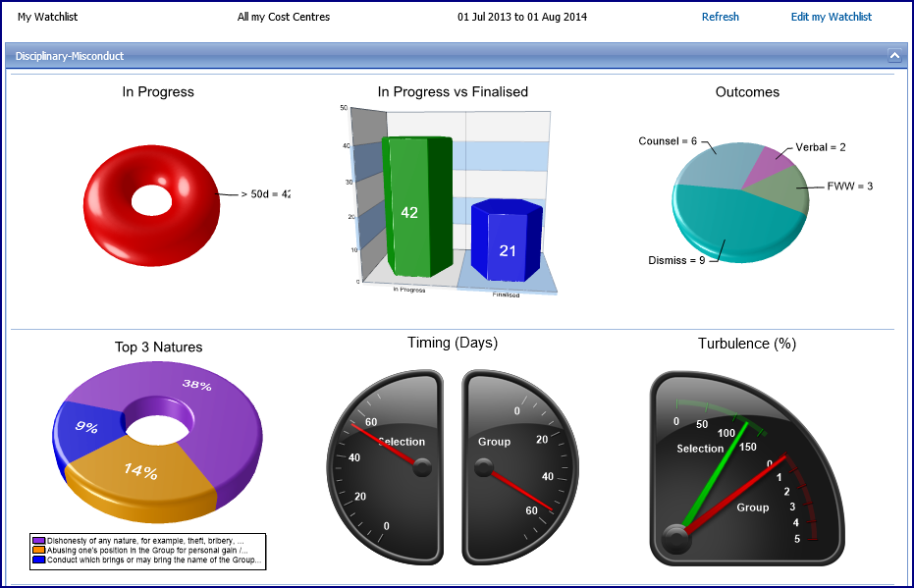Click the Dishonesty of any nature legend text
Screen dimensions: 914x588
click(x=145, y=541)
